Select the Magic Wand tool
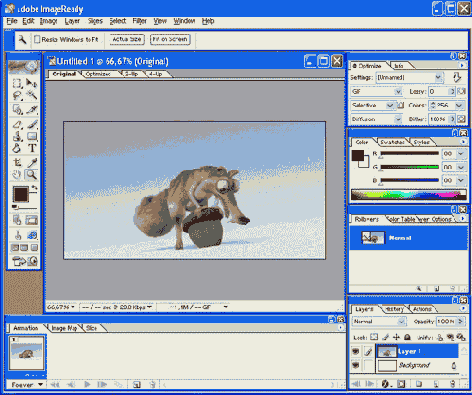472x395 pixels. [x=32, y=96]
